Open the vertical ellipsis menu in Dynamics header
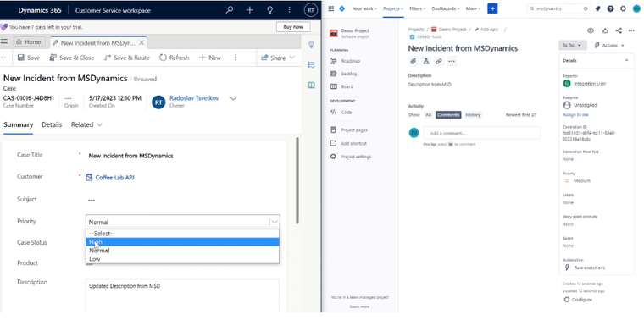This screenshot has height=320, width=644. pyautogui.click(x=290, y=10)
